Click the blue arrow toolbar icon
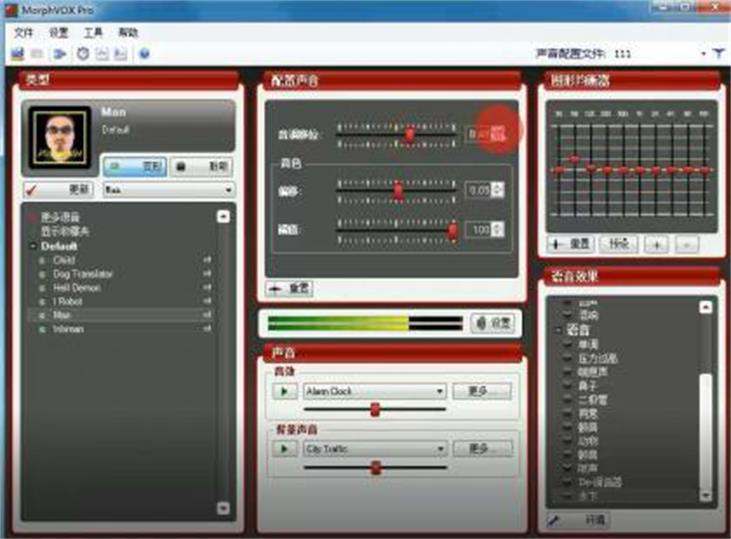Screen dimensions: 731x539 (x=60, y=54)
